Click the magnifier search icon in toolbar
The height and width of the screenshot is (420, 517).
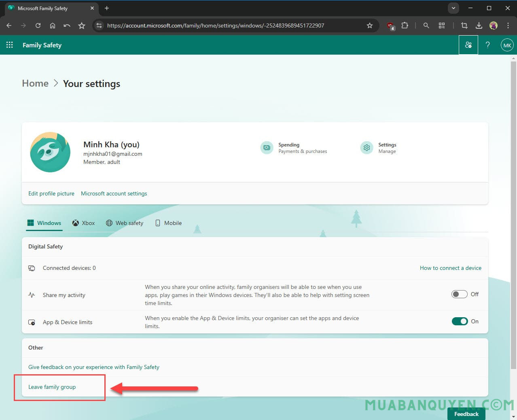pos(426,25)
